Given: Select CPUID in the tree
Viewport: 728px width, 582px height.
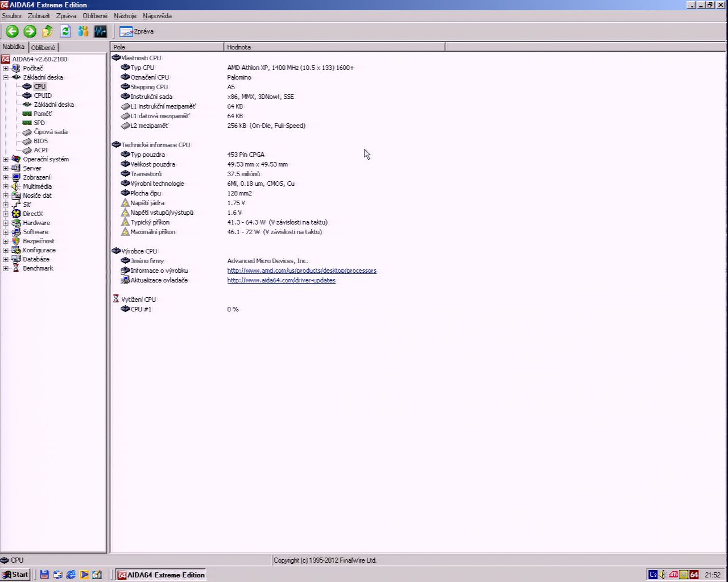Looking at the screenshot, I should (43, 95).
